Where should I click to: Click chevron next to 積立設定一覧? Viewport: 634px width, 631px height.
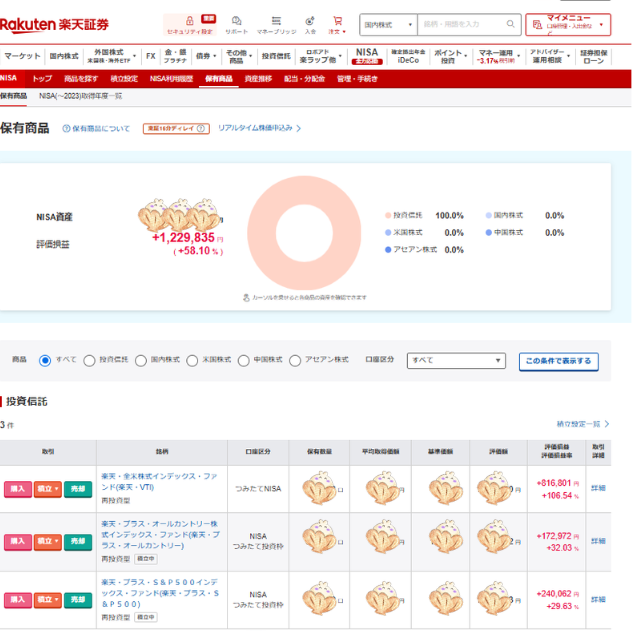[x=607, y=424]
